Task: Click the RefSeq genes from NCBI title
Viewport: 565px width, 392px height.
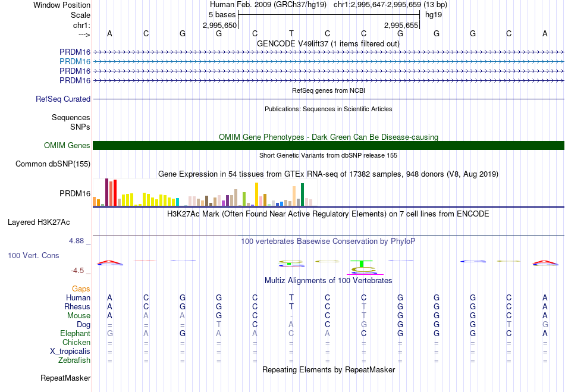Action: coord(328,90)
